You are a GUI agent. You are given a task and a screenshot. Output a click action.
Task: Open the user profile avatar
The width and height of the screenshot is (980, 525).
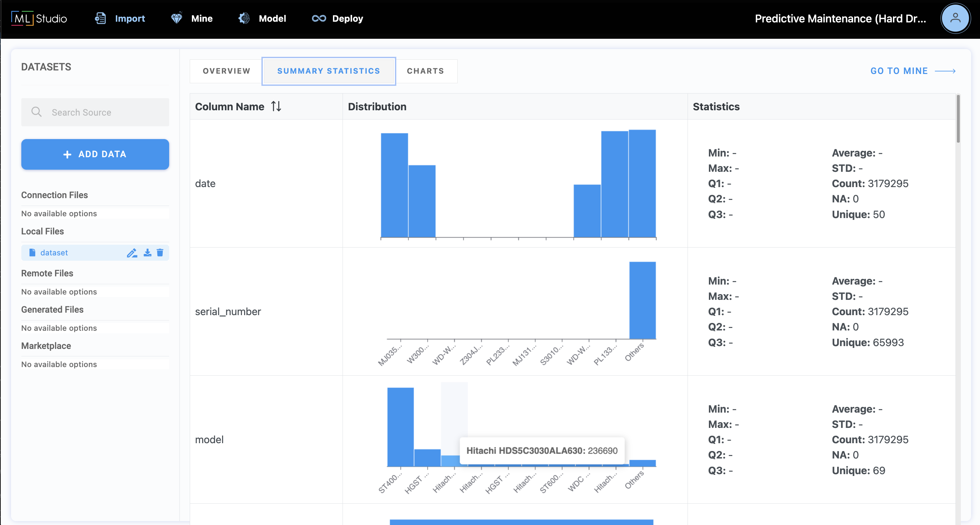coord(955,18)
